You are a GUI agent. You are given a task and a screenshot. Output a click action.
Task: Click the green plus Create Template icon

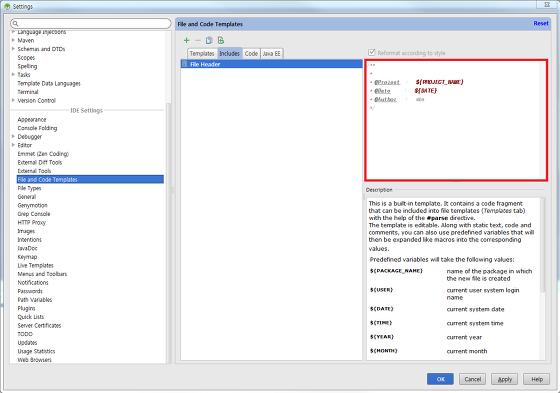click(x=186, y=40)
